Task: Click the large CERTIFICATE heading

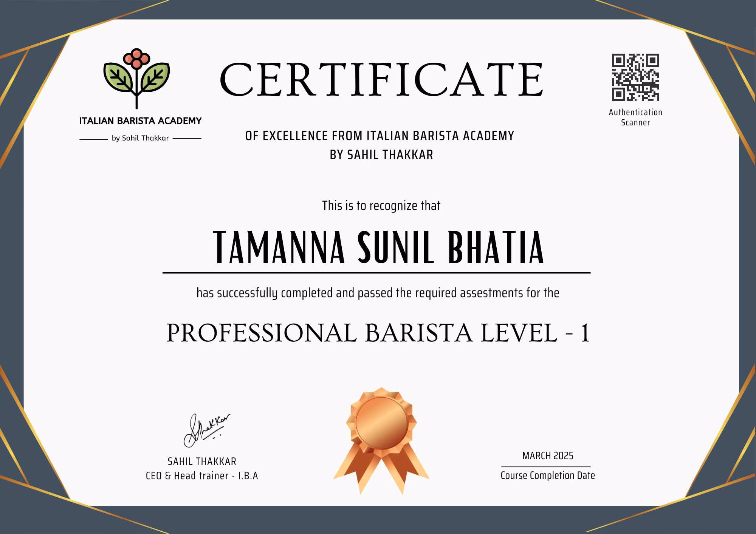Action: (381, 80)
